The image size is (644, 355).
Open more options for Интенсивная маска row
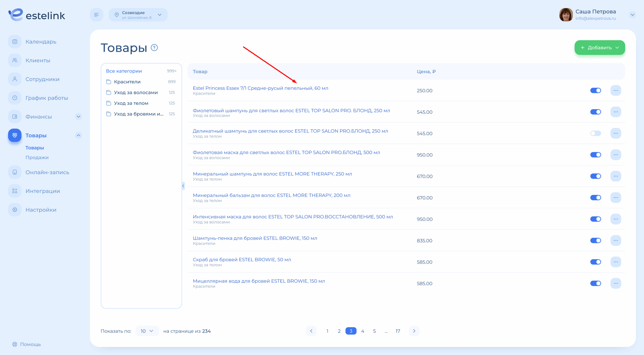coord(616,219)
